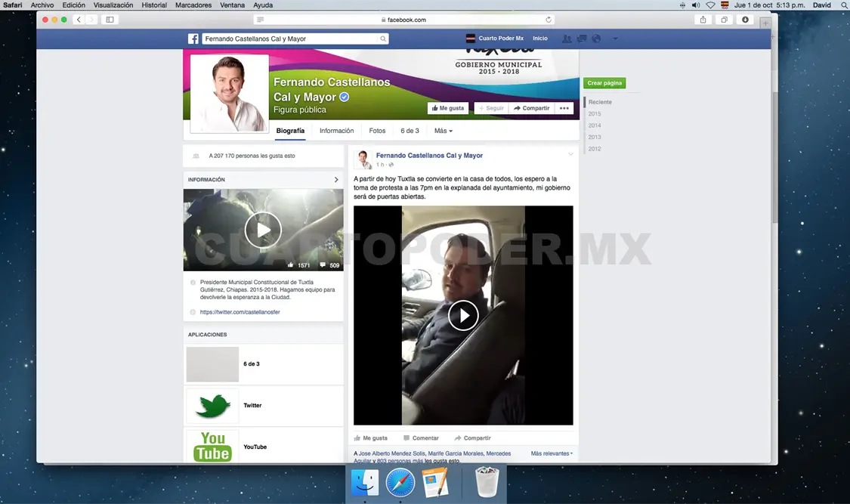
Task: Open the Ventana menu
Action: [x=233, y=5]
